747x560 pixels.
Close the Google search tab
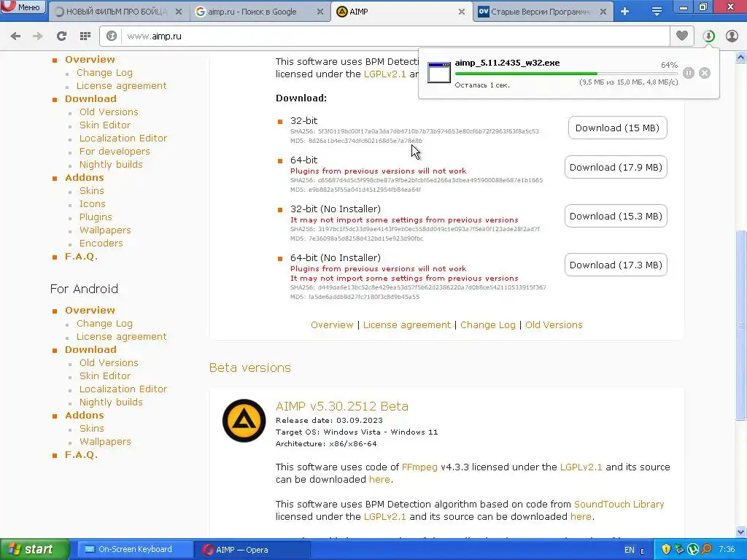[320, 12]
